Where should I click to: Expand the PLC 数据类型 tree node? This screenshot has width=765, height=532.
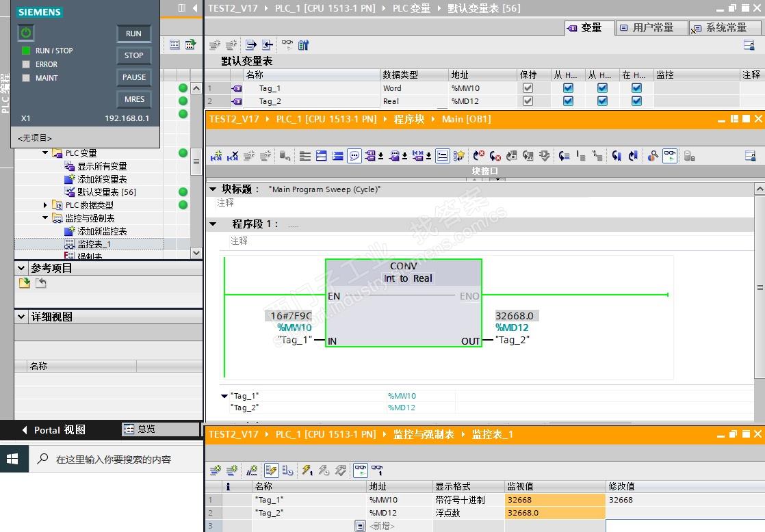(x=45, y=205)
